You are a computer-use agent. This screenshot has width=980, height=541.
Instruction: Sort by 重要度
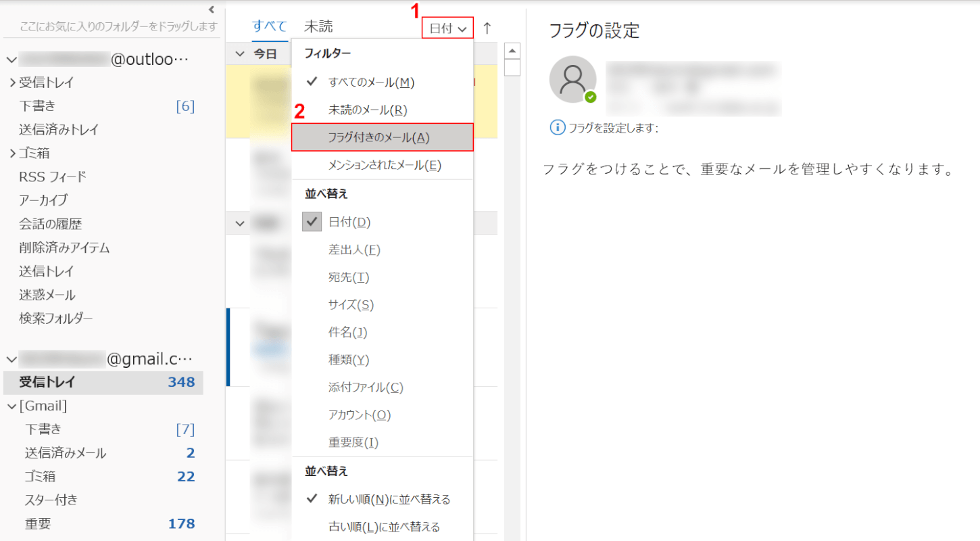[383, 442]
